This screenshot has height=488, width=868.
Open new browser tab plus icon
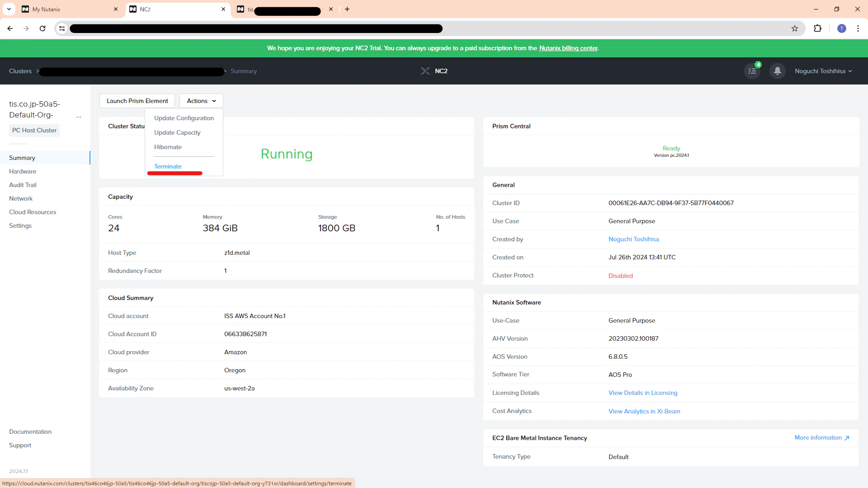click(347, 9)
